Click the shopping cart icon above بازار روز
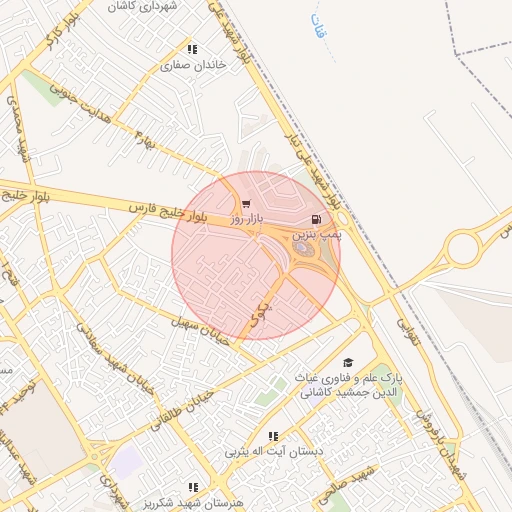Screen dimensions: 512x512 246,203
